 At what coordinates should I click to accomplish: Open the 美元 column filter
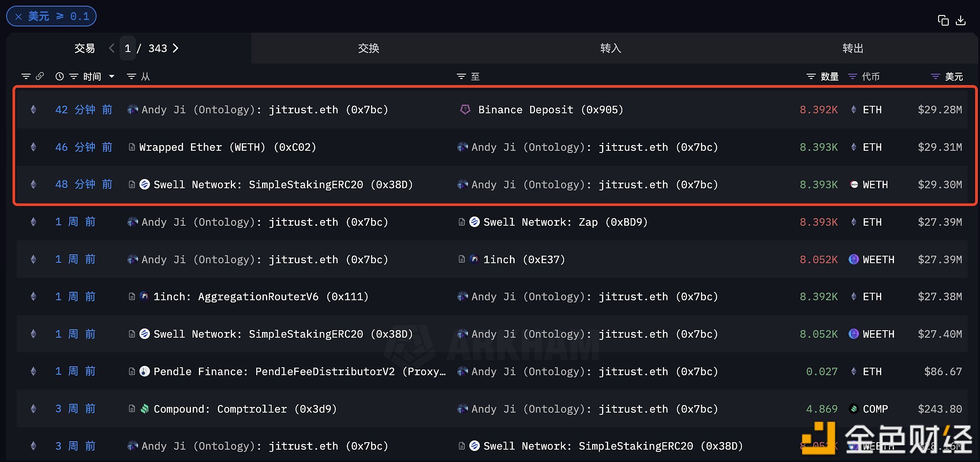(x=935, y=77)
